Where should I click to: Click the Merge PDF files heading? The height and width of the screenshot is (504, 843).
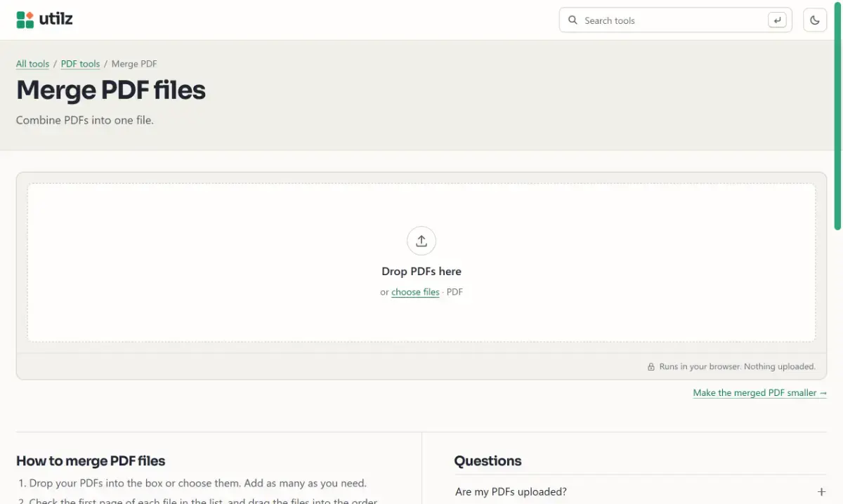(x=111, y=91)
